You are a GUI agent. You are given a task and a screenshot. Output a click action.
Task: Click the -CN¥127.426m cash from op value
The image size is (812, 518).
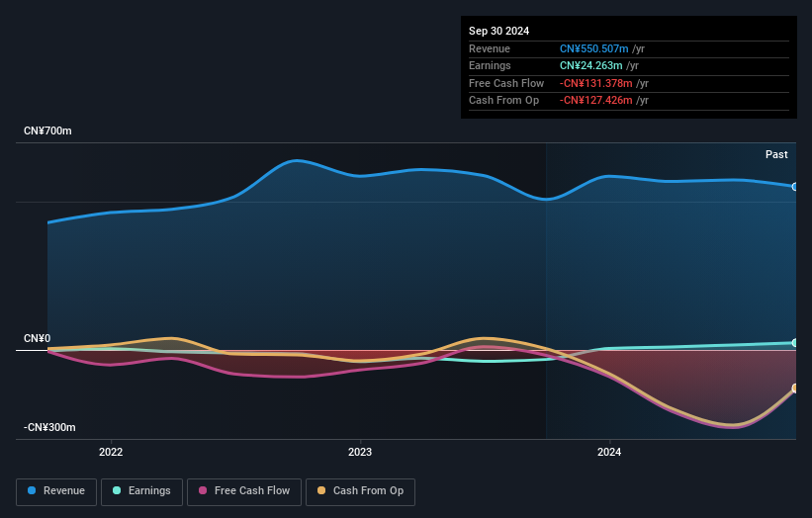pos(596,101)
